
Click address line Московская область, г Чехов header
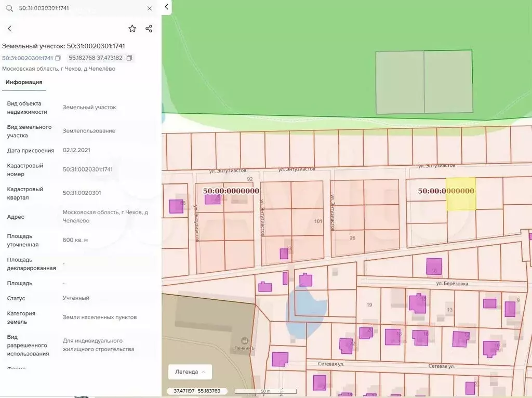pyautogui.click(x=59, y=69)
